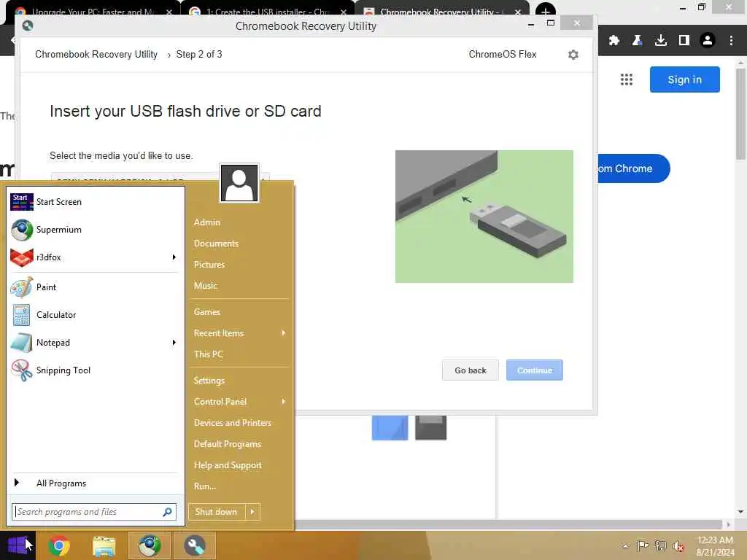Switch to Recovery Utility wrench taskbar icon
The height and width of the screenshot is (560, 747).
195,545
